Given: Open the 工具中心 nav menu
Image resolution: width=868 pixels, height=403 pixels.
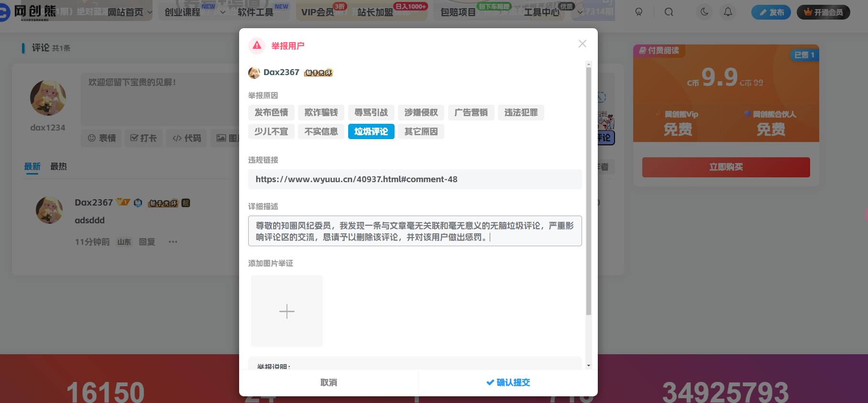Looking at the screenshot, I should click(541, 12).
